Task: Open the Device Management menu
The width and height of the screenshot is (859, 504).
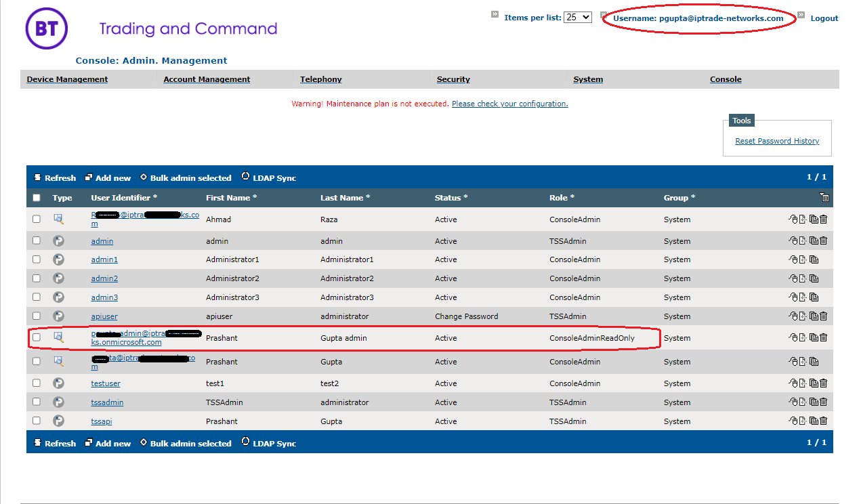Action: 67,79
